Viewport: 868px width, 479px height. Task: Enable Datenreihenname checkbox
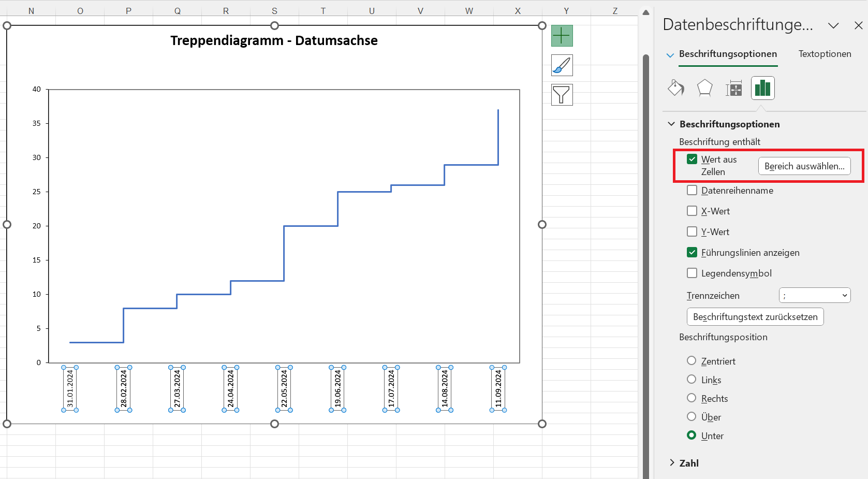[692, 190]
